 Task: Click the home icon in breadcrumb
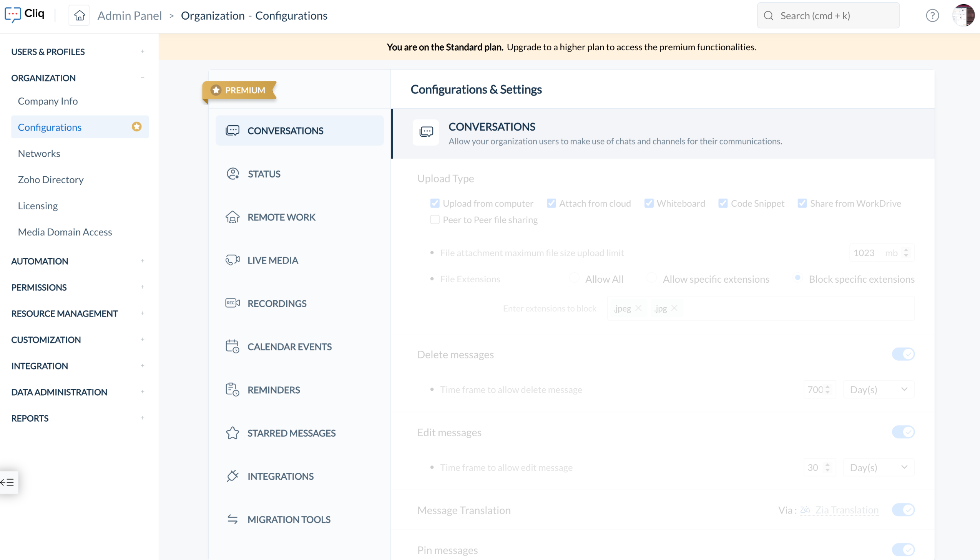pos(79,15)
